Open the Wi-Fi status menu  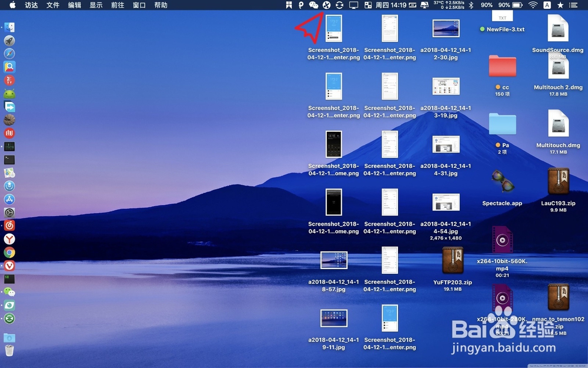(x=533, y=5)
